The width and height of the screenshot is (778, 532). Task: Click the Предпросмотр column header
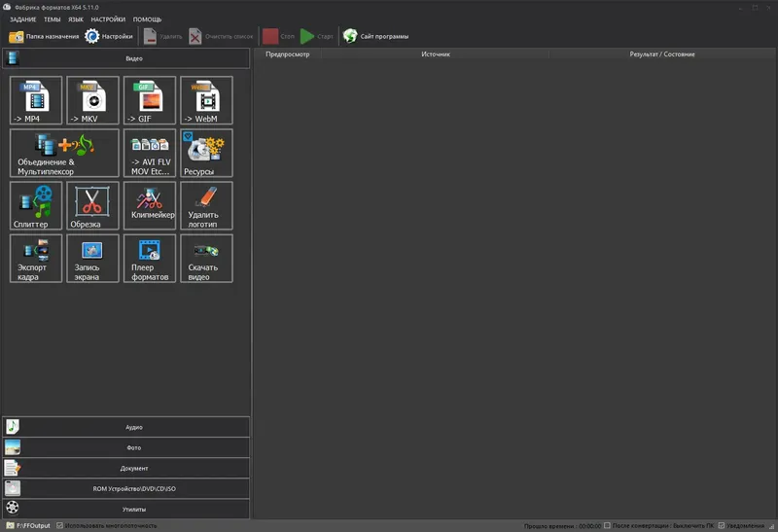(x=287, y=54)
